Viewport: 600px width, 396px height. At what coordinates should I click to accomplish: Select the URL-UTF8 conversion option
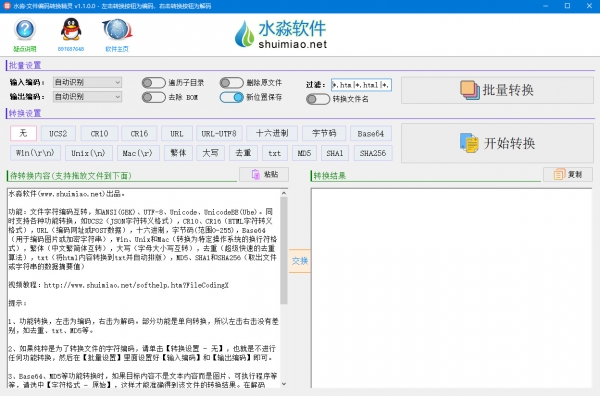[x=219, y=134]
